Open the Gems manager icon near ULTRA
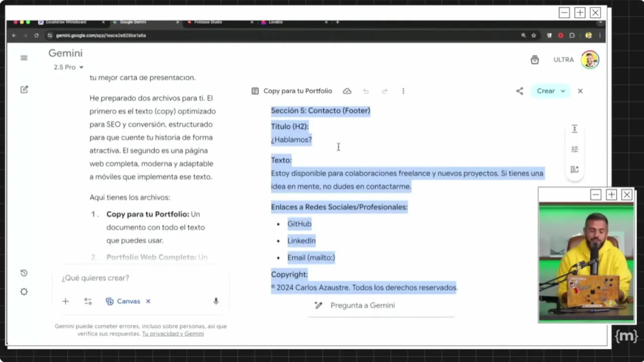 [535, 60]
